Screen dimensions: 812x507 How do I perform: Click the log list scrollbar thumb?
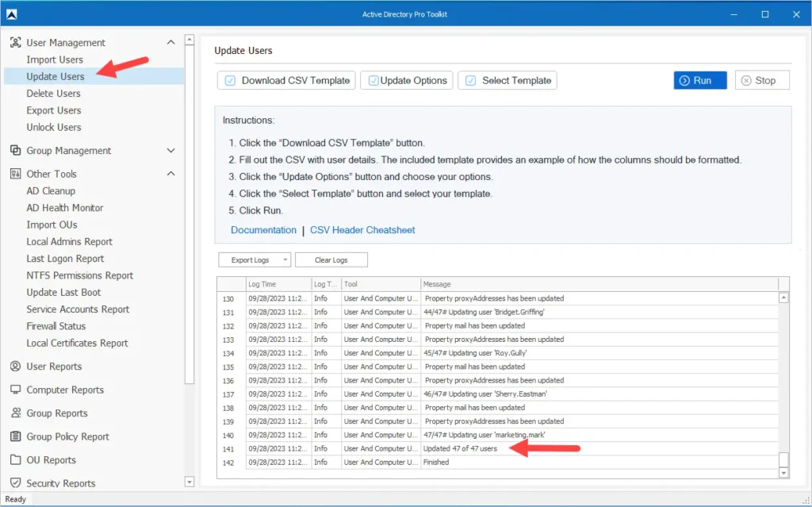[783, 459]
